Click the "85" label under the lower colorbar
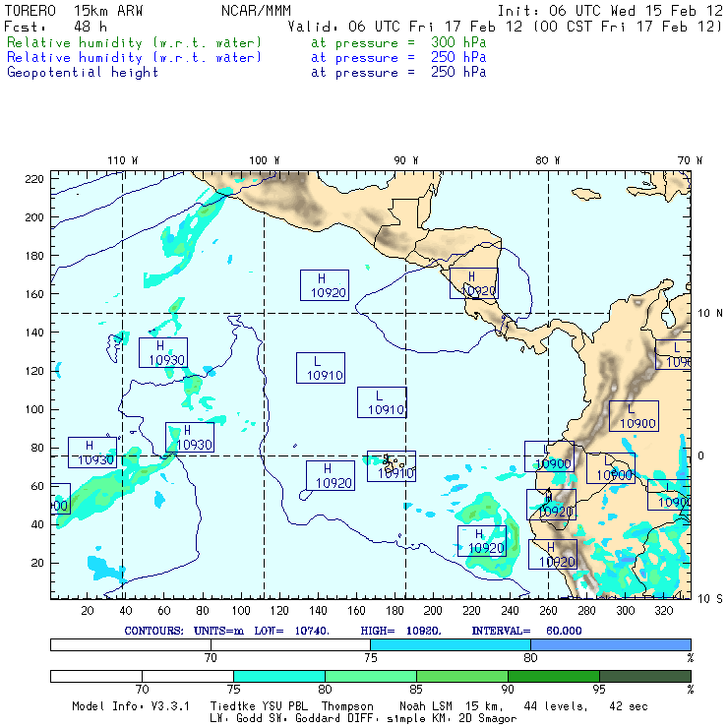The height and width of the screenshot is (728, 728). pos(416,690)
